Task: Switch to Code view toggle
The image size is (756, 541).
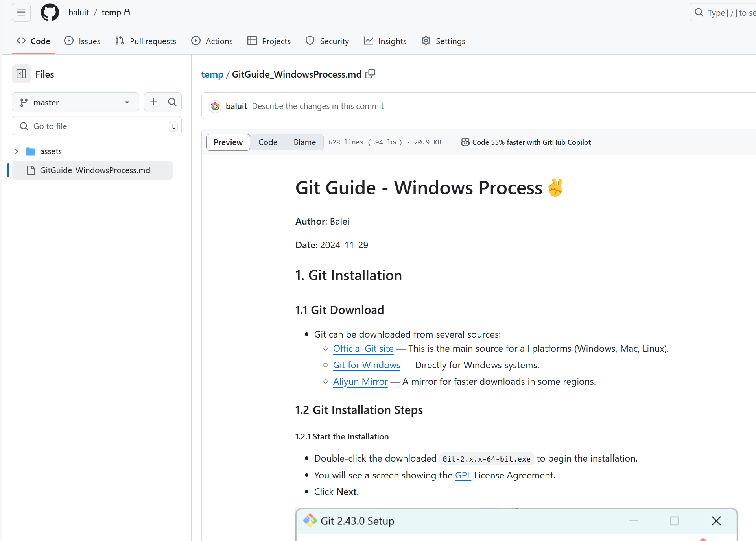Action: coord(268,142)
